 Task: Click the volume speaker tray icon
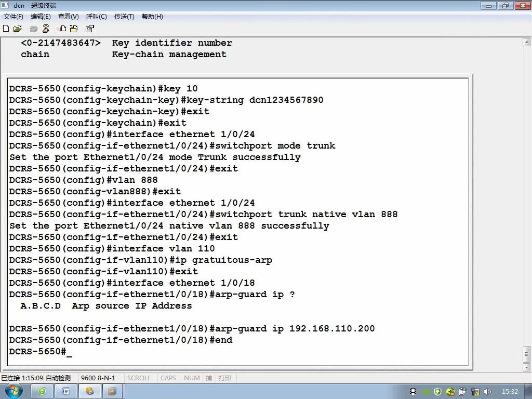pos(487,392)
